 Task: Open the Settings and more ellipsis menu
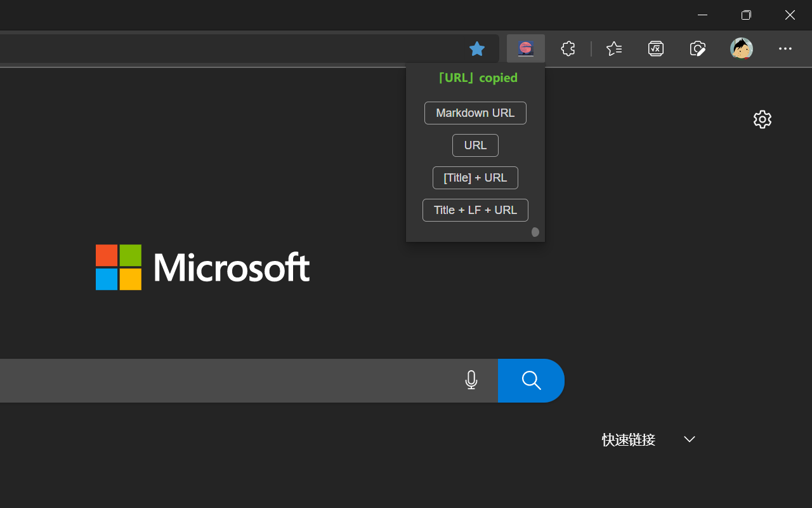[x=785, y=48]
